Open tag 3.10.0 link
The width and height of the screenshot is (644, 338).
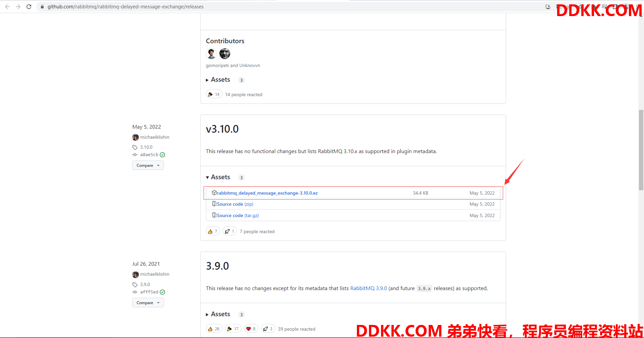[x=146, y=147]
